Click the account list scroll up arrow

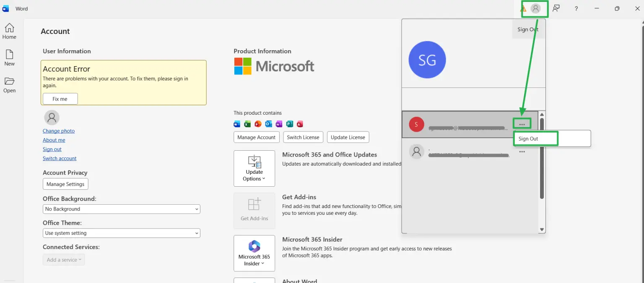click(542, 114)
